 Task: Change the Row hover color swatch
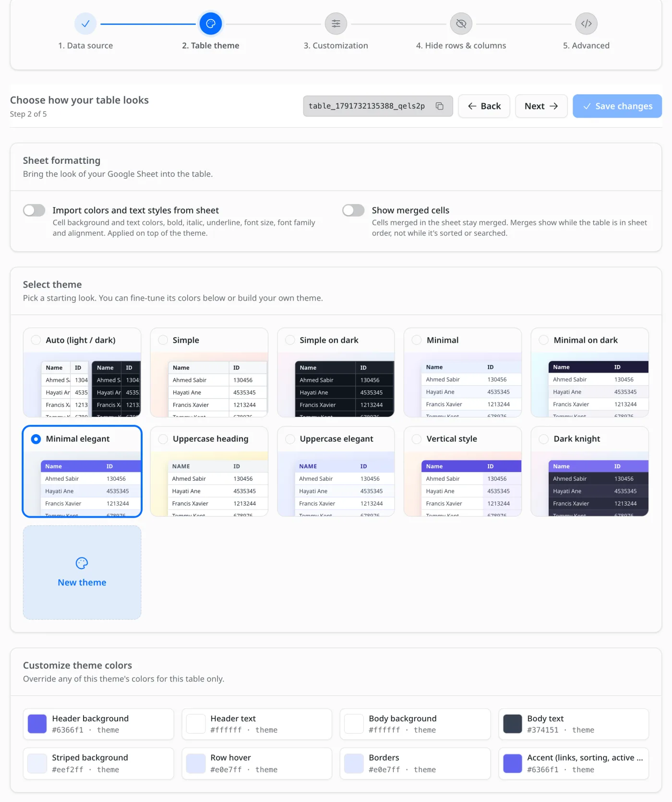click(x=195, y=764)
